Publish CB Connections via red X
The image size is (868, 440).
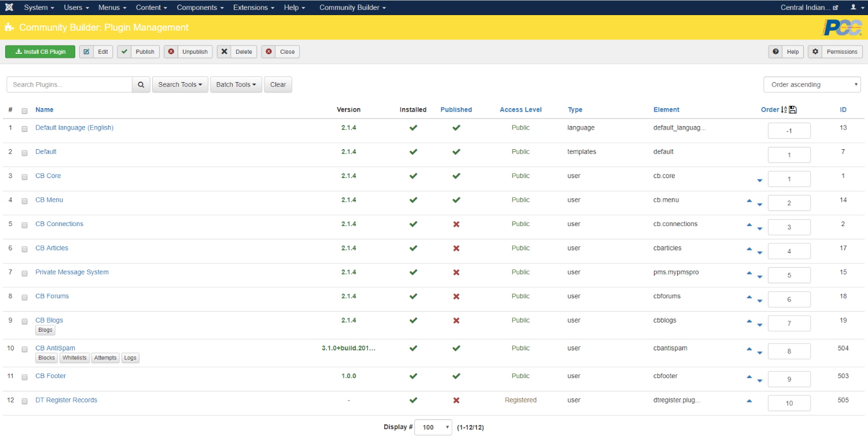point(456,224)
